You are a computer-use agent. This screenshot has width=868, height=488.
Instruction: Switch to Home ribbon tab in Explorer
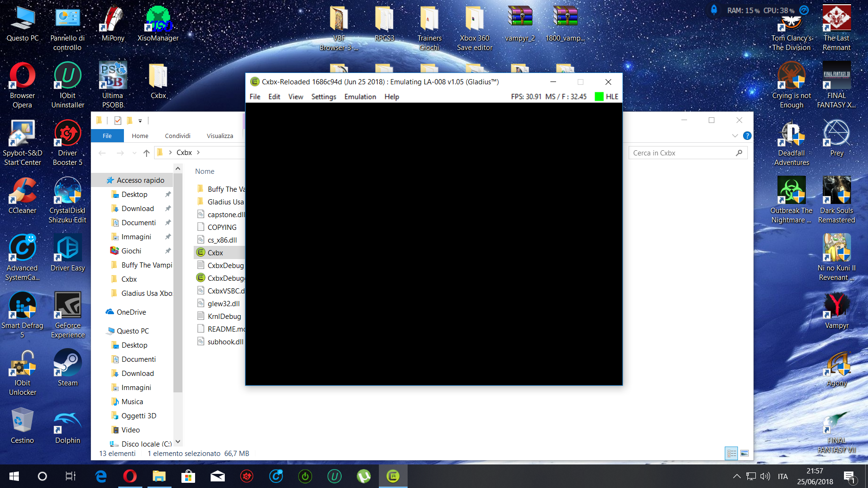140,136
